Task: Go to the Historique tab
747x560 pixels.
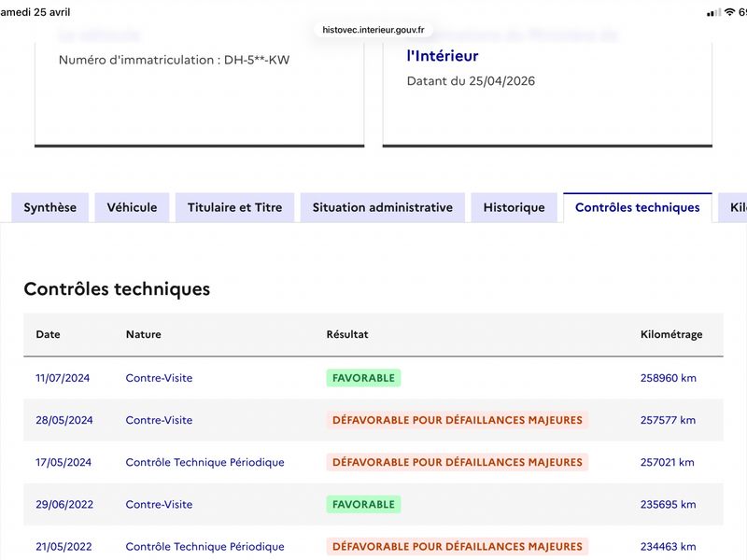Action: pos(514,207)
